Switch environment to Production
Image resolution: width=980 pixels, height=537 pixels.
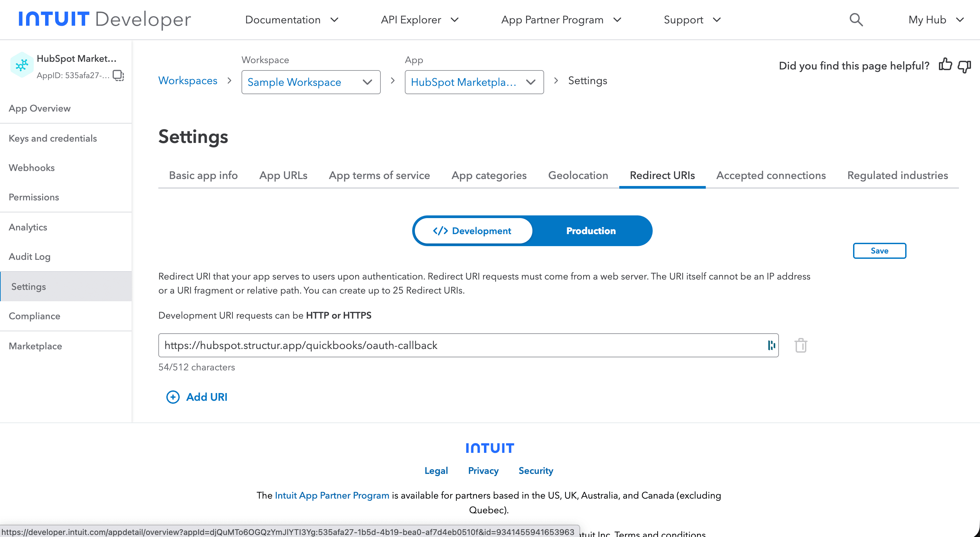tap(591, 230)
